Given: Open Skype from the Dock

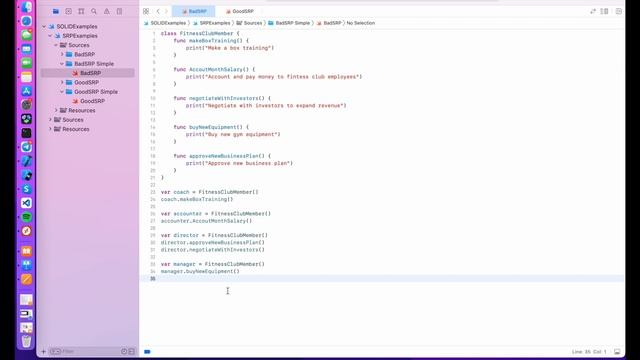Looking at the screenshot, I should pos(27,189).
